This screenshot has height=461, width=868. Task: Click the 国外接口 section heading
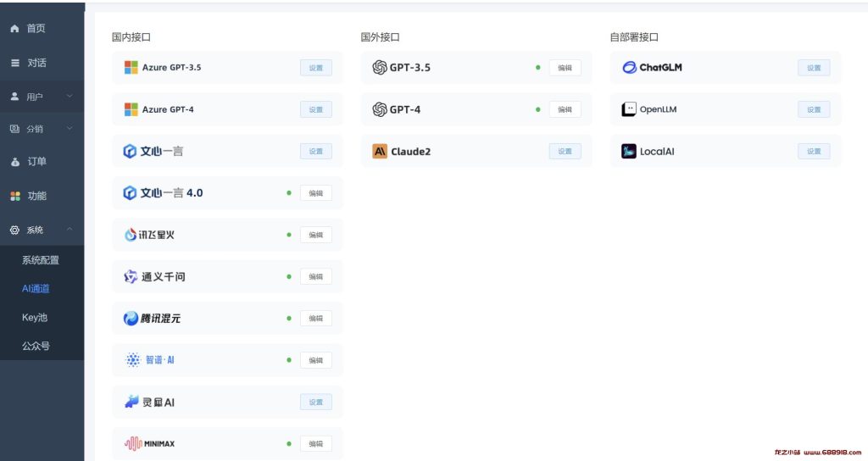[381, 37]
